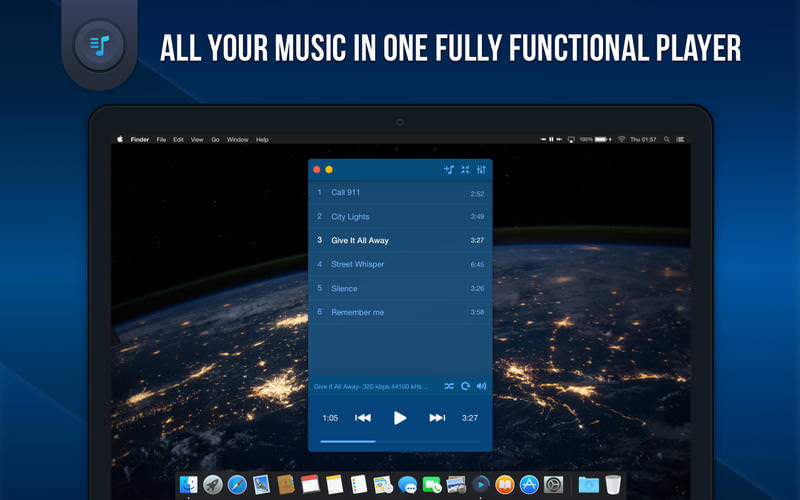
Task: Mute the volume with the speaker icon
Action: tap(481, 386)
